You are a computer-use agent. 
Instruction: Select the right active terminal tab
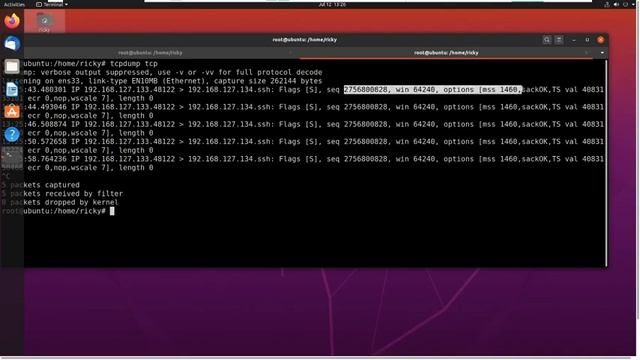pos(446,53)
